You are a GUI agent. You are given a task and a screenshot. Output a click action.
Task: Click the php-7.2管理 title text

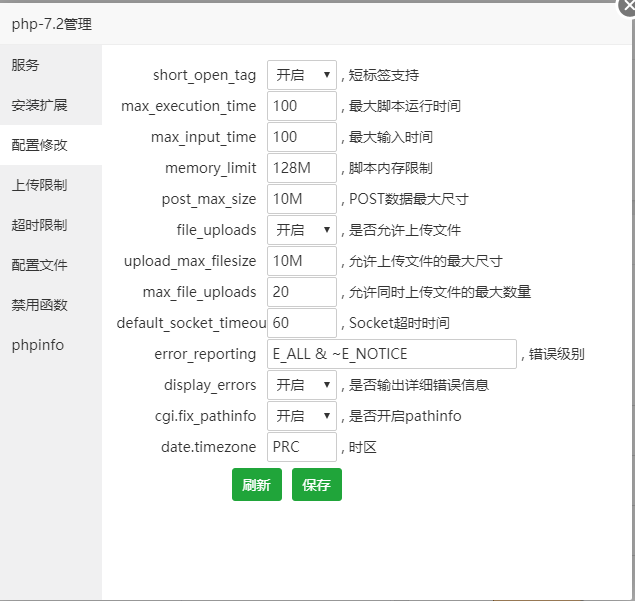coord(52,24)
